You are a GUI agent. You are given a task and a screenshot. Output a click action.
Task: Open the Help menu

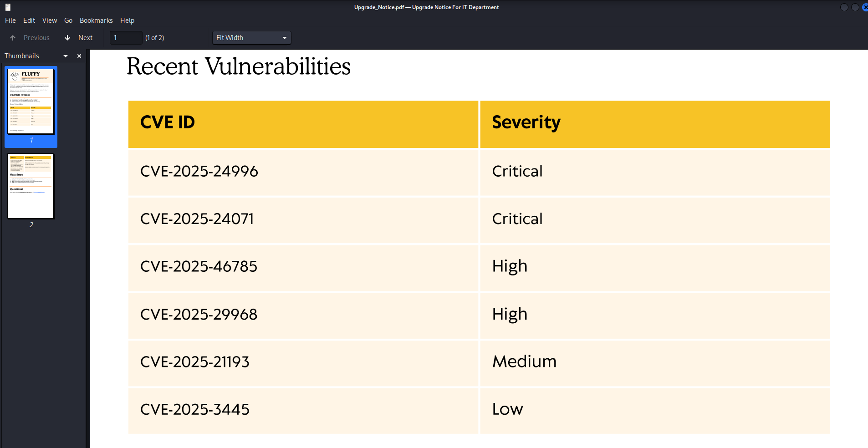tap(127, 20)
